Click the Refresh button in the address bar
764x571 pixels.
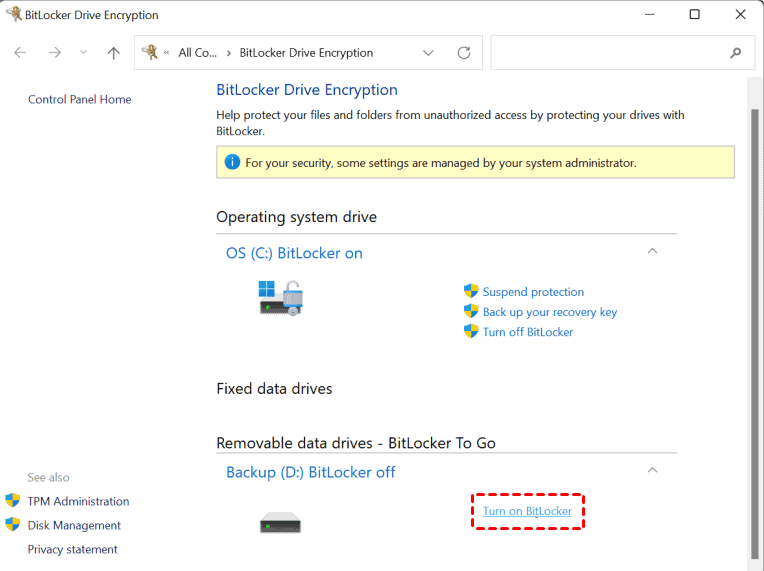[463, 53]
